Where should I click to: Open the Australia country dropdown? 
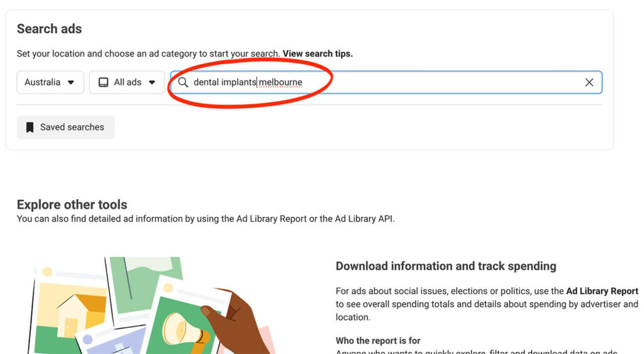click(x=50, y=82)
